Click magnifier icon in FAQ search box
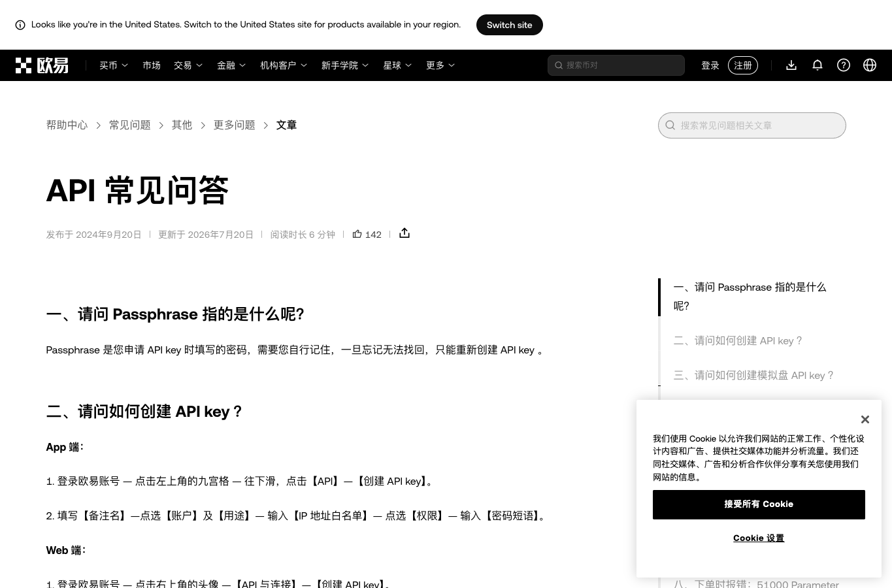This screenshot has height=588, width=892. point(670,125)
